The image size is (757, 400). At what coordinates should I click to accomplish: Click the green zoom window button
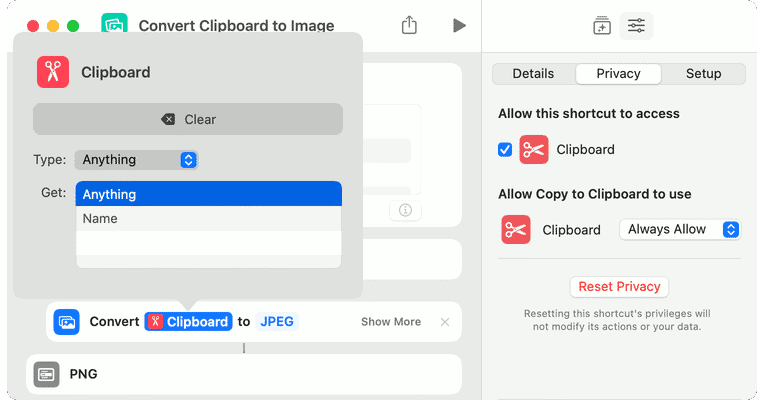point(73,26)
